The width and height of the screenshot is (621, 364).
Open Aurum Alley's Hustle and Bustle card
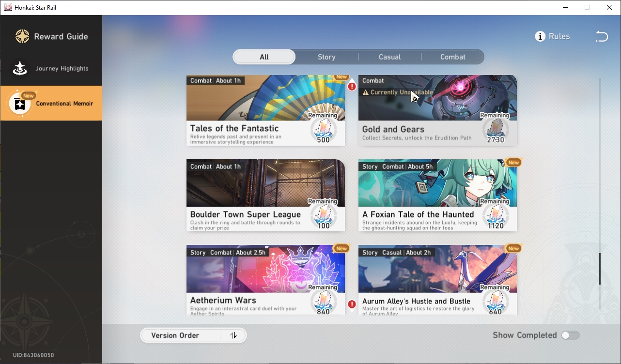pos(437,280)
